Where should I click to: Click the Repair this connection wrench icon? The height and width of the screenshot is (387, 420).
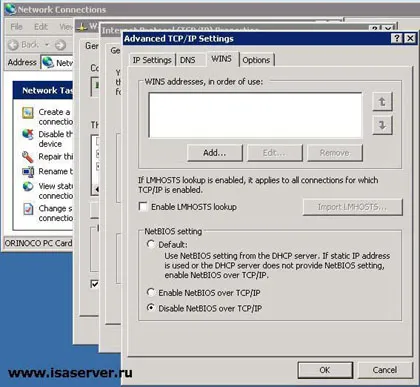click(x=28, y=157)
